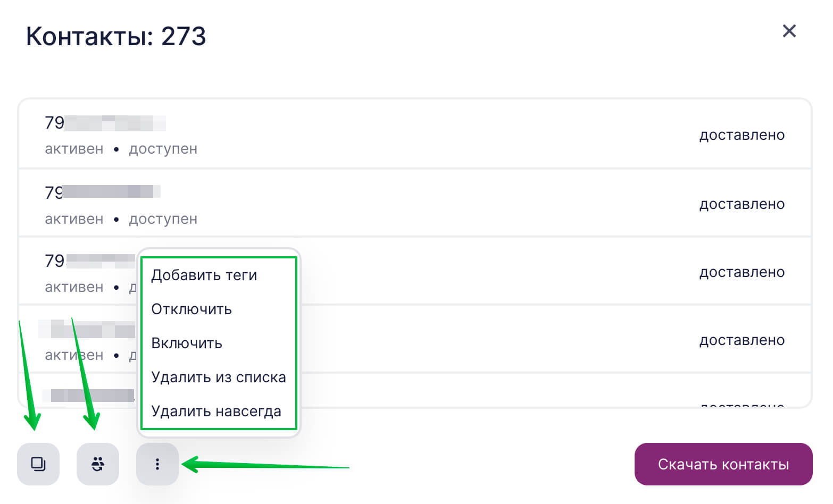Image resolution: width=833 pixels, height=504 pixels.
Task: Select 'Добавить теги' from the menu
Action: (x=204, y=275)
